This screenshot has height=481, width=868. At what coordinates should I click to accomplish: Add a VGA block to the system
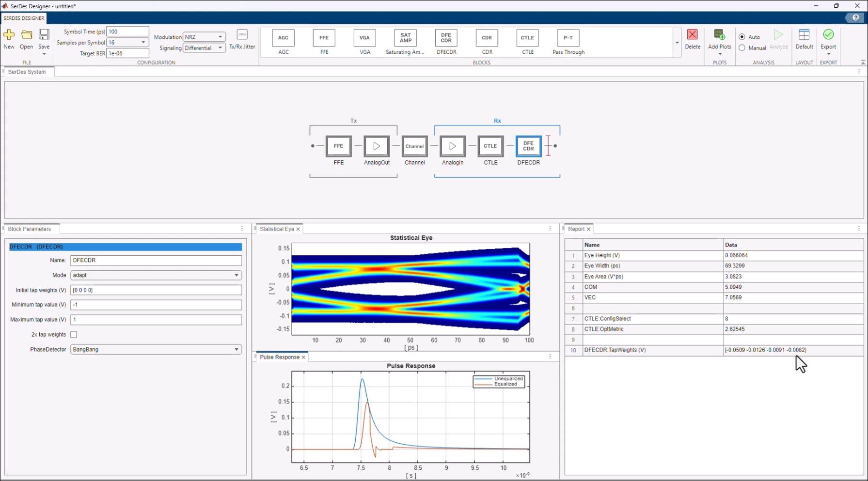coord(364,41)
